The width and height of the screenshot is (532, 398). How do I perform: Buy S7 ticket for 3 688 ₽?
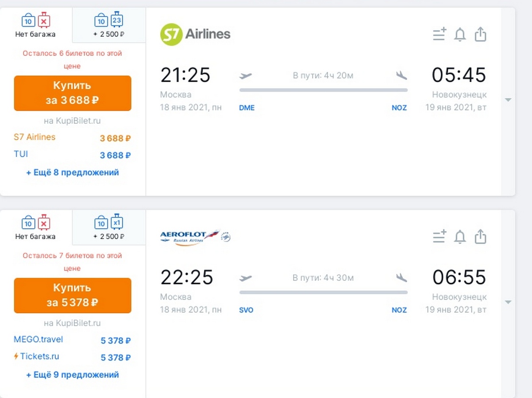(73, 93)
